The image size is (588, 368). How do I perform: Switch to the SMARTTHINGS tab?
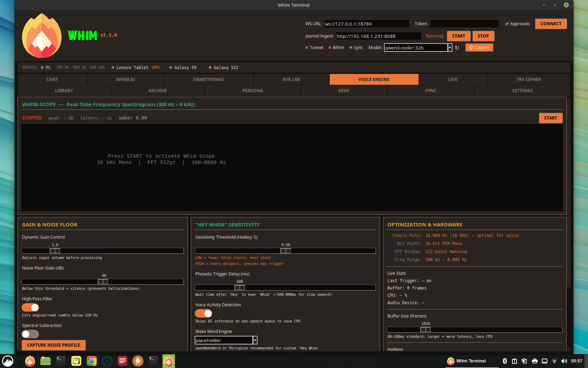click(x=209, y=79)
